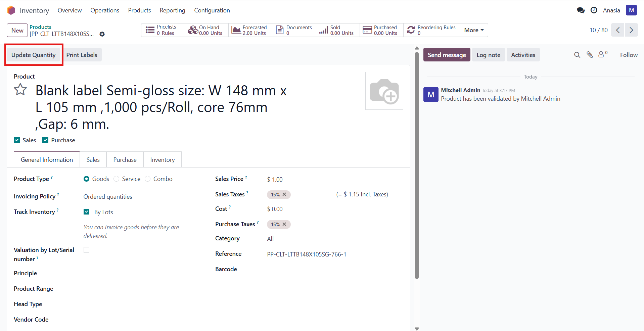Image resolution: width=644 pixels, height=331 pixels.
Task: Open the gear actions icon near breadcrumb
Action: (x=102, y=34)
